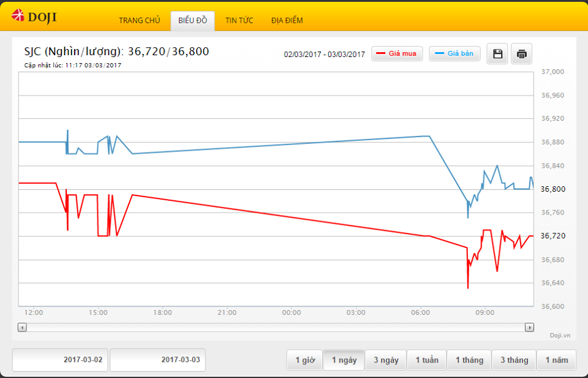Click the 03:00 x-axis label
The width and height of the screenshot is (588, 378).
click(356, 312)
